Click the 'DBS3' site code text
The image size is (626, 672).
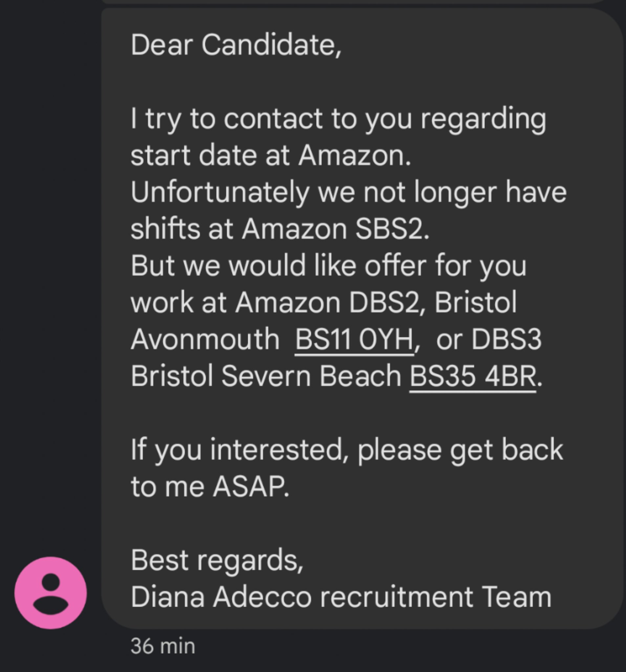tap(506, 339)
